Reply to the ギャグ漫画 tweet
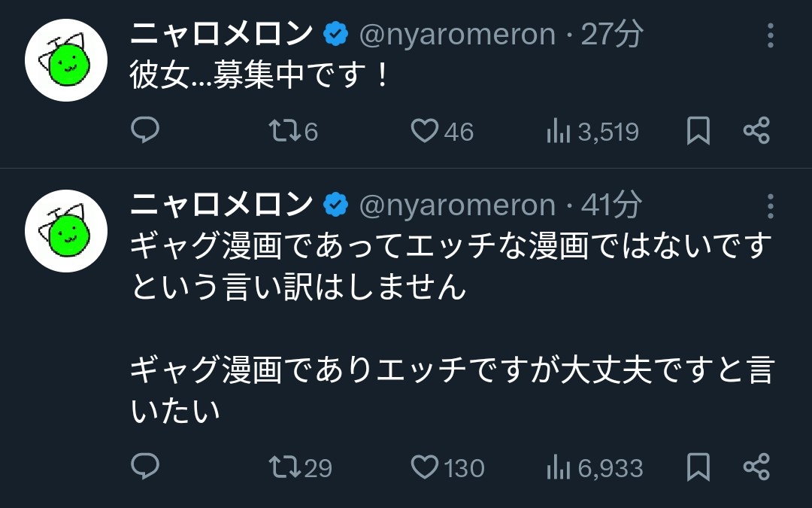 pos(145,467)
